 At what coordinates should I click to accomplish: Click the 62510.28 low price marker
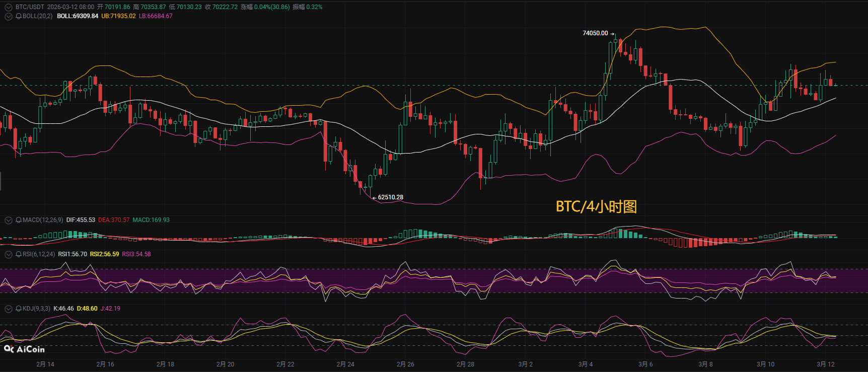coord(390,197)
